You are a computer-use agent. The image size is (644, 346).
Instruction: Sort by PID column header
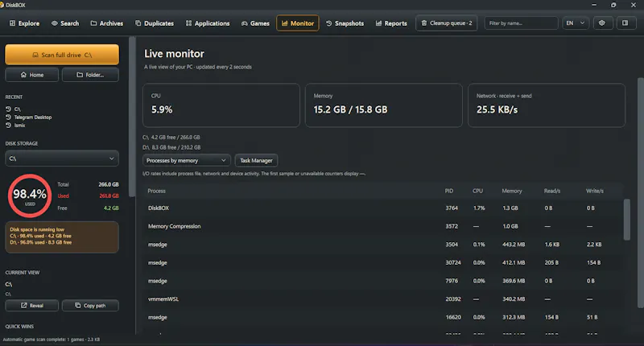(x=449, y=191)
